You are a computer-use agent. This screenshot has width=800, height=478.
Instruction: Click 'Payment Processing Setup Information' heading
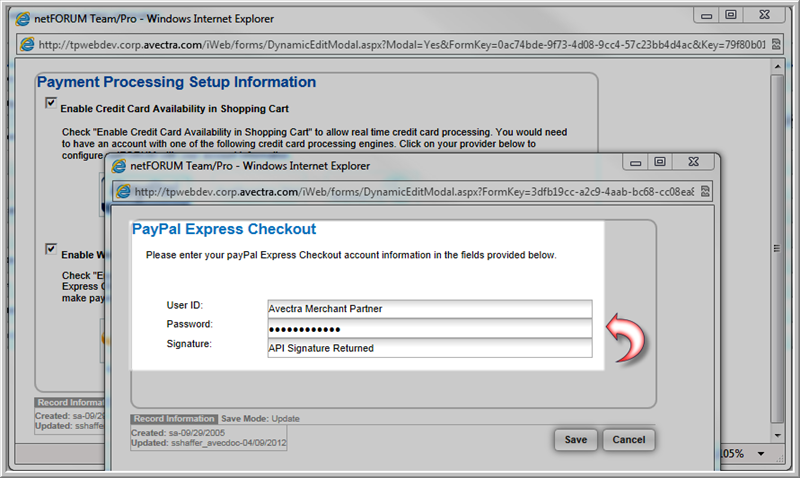pos(177,82)
